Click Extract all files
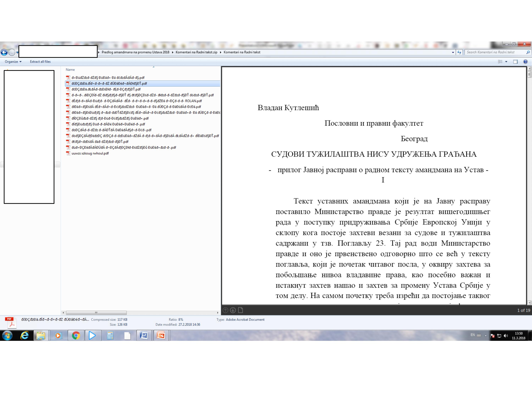 [40, 62]
